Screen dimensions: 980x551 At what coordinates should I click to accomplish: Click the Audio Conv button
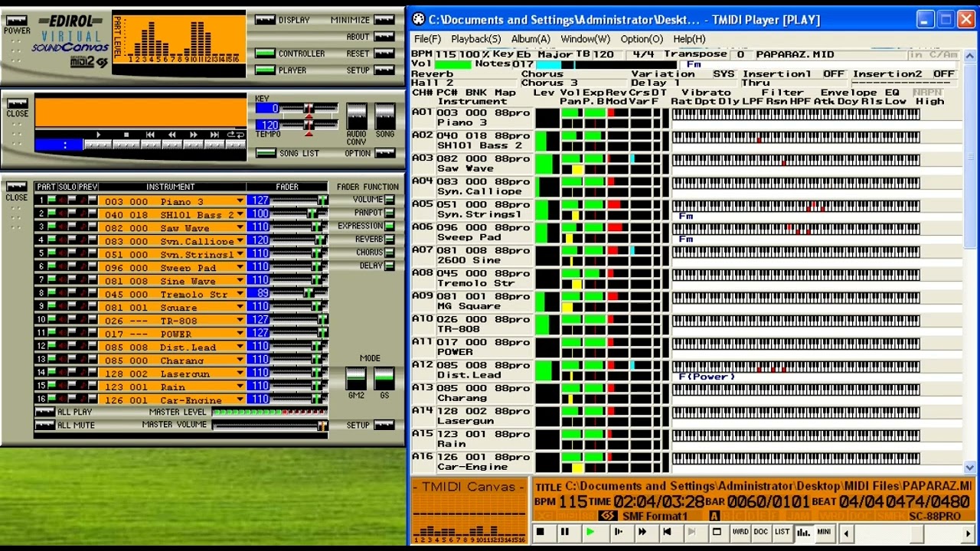coord(356,116)
